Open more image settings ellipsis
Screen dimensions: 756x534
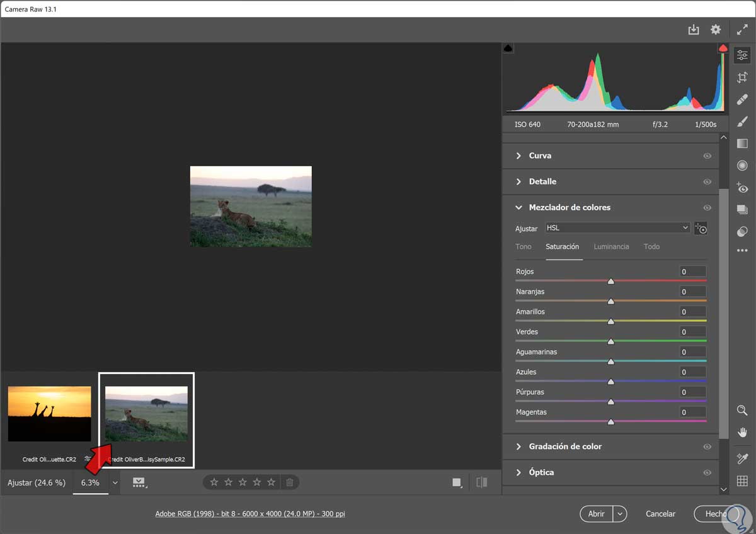coord(742,251)
